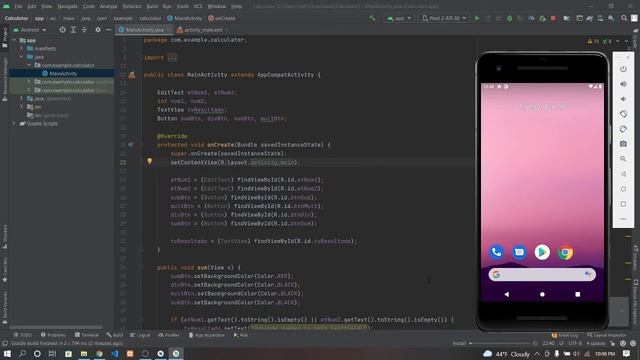Click the profiler icon beside the debug bug
Image resolution: width=640 pixels, height=360 pixels.
(531, 18)
